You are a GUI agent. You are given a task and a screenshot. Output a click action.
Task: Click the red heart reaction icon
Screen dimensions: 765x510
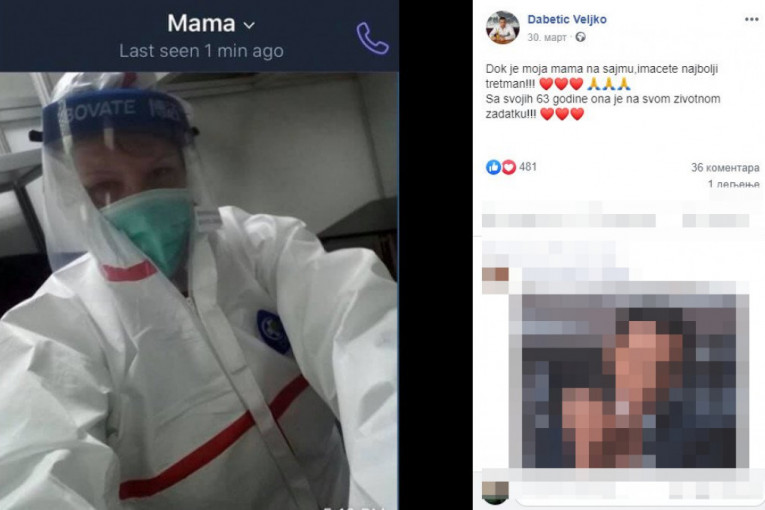509,167
